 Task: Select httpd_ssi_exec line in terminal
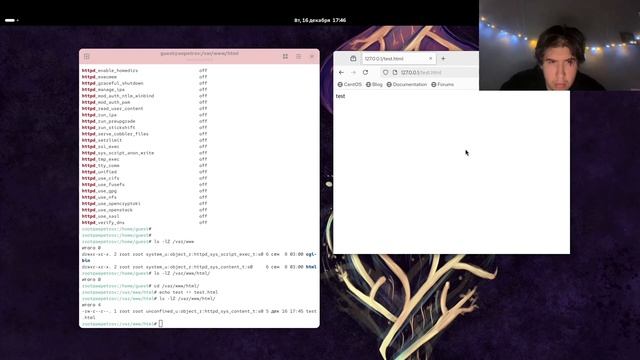tap(144, 147)
